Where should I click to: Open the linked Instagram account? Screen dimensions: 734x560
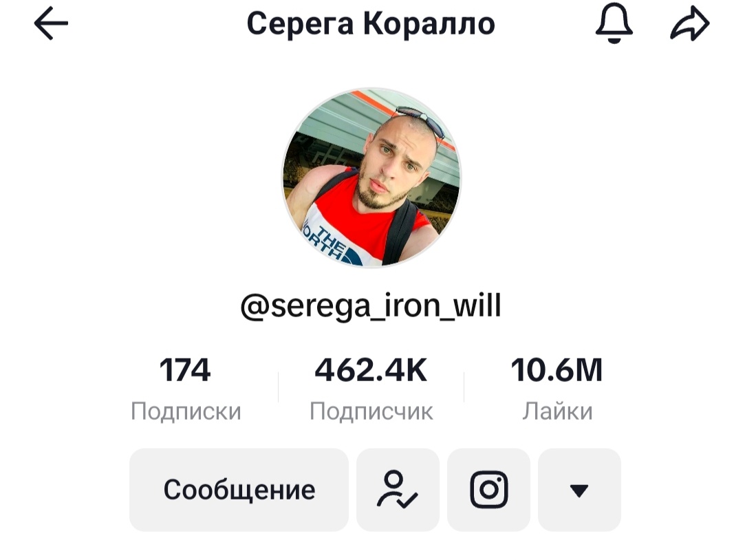pos(488,490)
